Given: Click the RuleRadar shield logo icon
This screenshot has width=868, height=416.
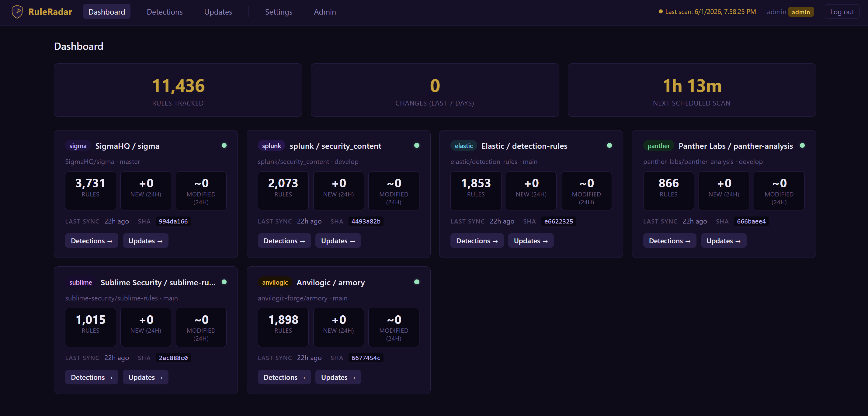Looking at the screenshot, I should pyautogui.click(x=17, y=12).
